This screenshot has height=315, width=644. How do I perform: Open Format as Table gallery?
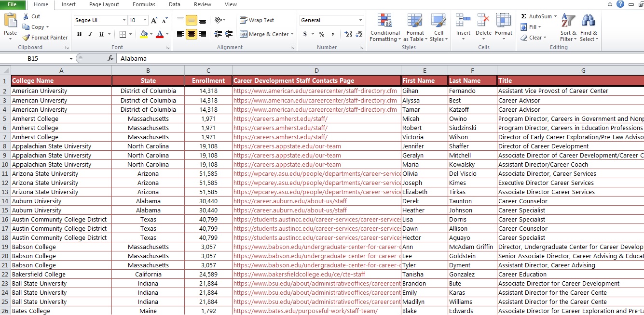[x=415, y=28]
